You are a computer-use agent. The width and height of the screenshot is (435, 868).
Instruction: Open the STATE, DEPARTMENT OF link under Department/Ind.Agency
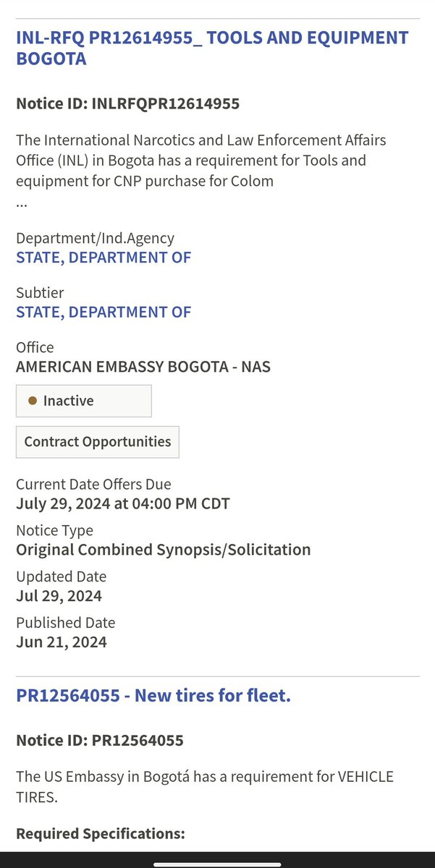tap(104, 258)
